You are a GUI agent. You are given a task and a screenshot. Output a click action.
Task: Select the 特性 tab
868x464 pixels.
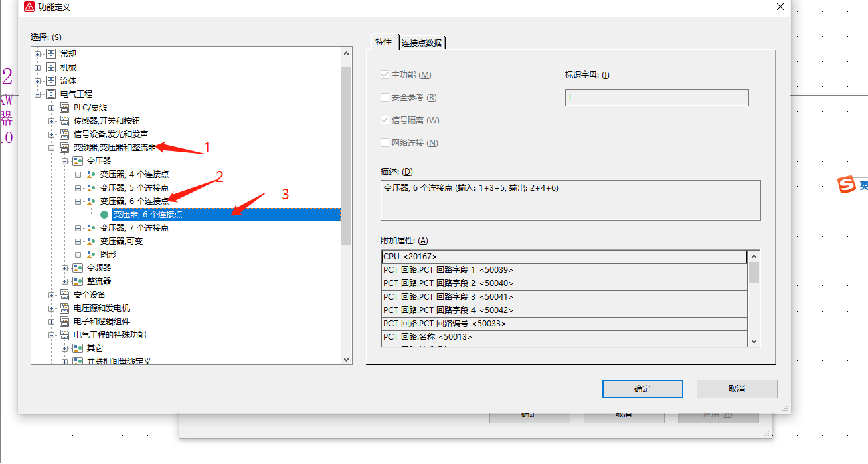tap(383, 42)
